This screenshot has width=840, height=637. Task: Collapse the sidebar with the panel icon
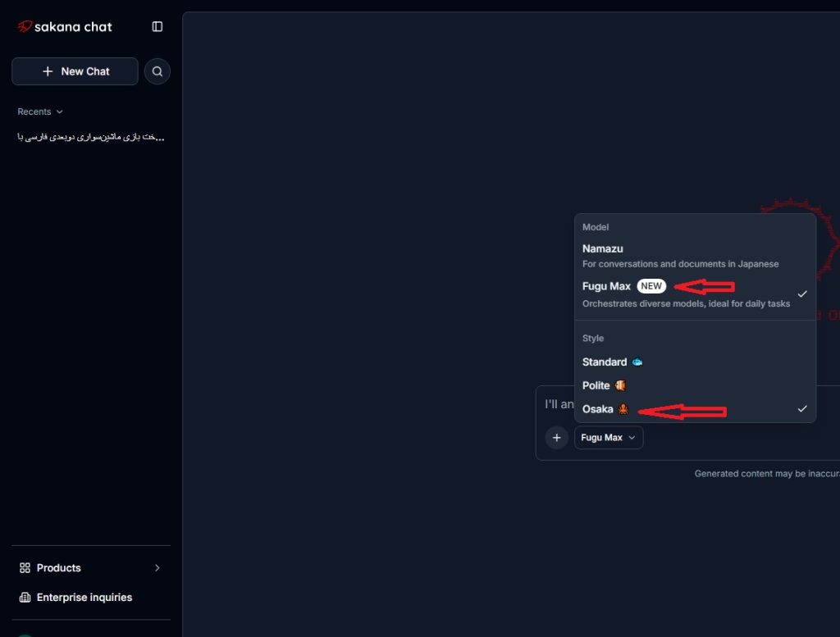point(157,27)
